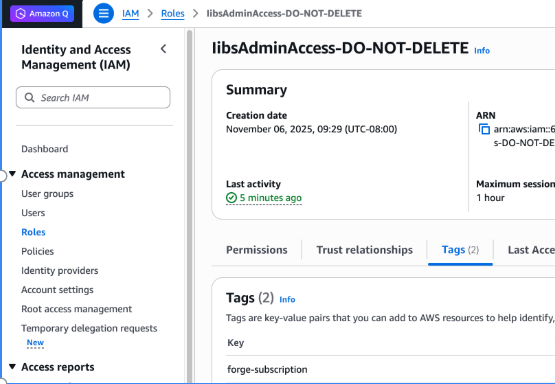The image size is (555, 384).
Task: Click the magnifier icon in Search IAM
Action: pos(29,97)
